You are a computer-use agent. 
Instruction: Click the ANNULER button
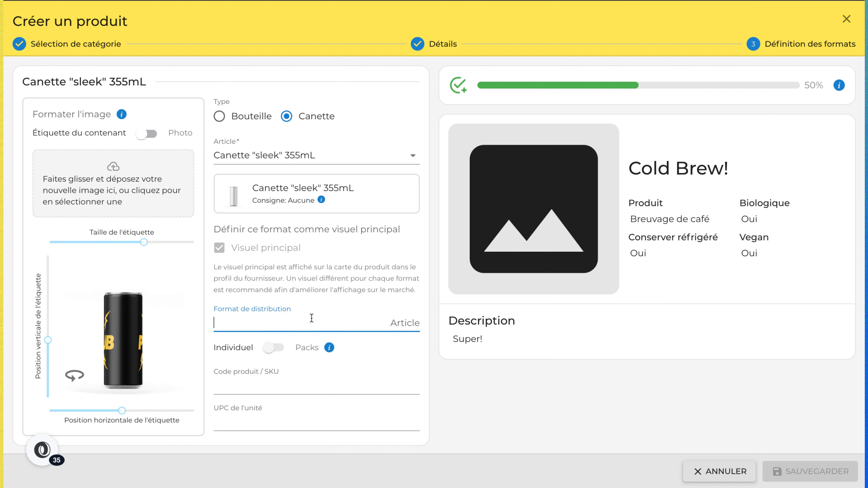tap(719, 471)
